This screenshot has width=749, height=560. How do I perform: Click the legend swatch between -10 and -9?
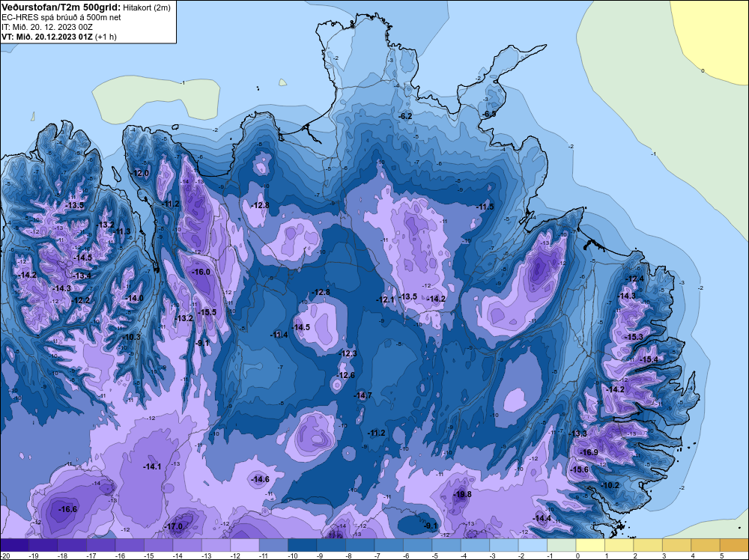(303, 545)
